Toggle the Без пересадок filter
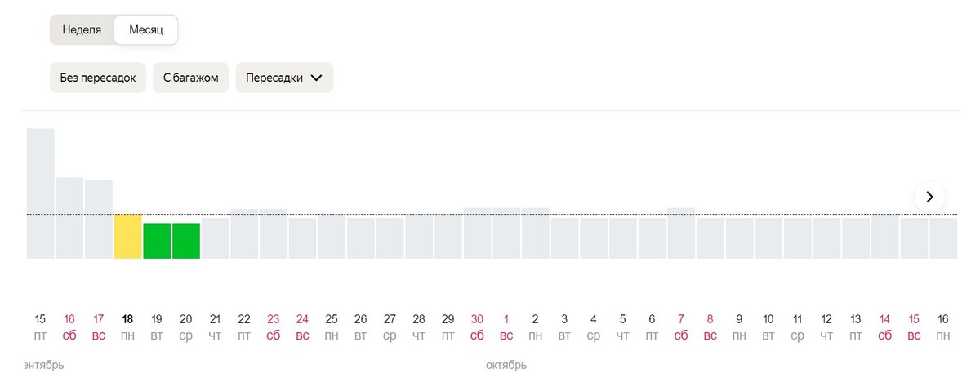 98,78
